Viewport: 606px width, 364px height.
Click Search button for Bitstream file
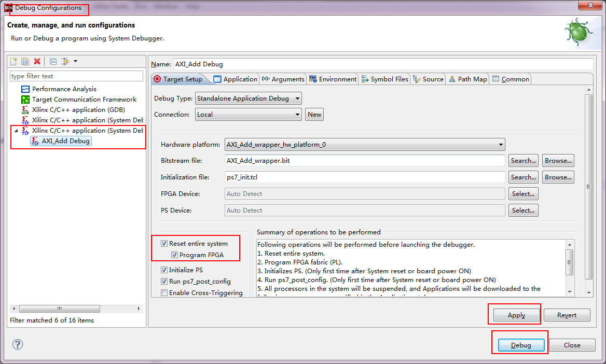(x=524, y=161)
